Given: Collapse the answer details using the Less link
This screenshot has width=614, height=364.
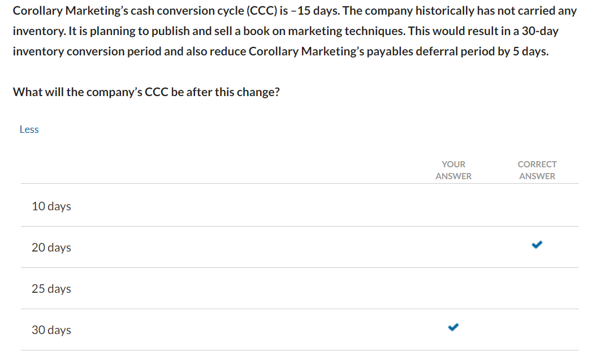Looking at the screenshot, I should click(29, 129).
